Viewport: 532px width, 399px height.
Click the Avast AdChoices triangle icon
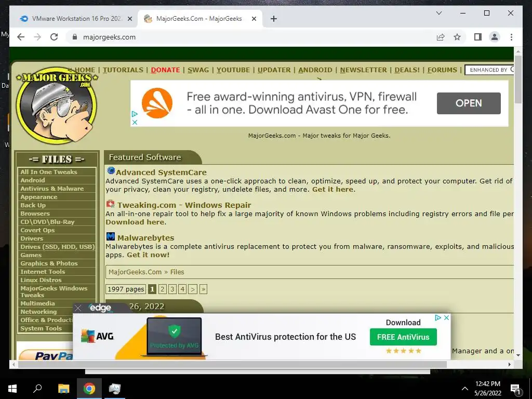(x=135, y=114)
